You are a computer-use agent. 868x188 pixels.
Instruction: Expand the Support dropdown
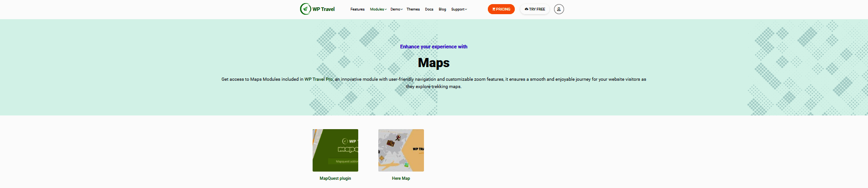tap(459, 9)
